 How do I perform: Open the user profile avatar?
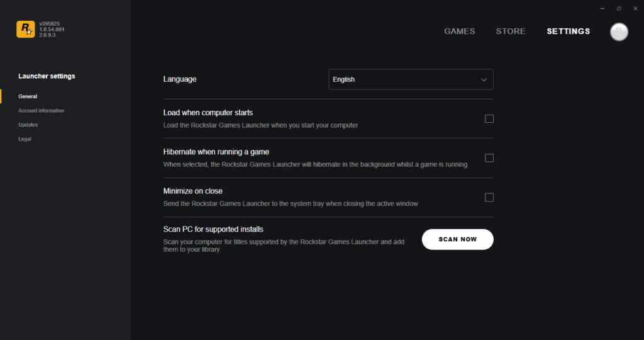coord(619,31)
